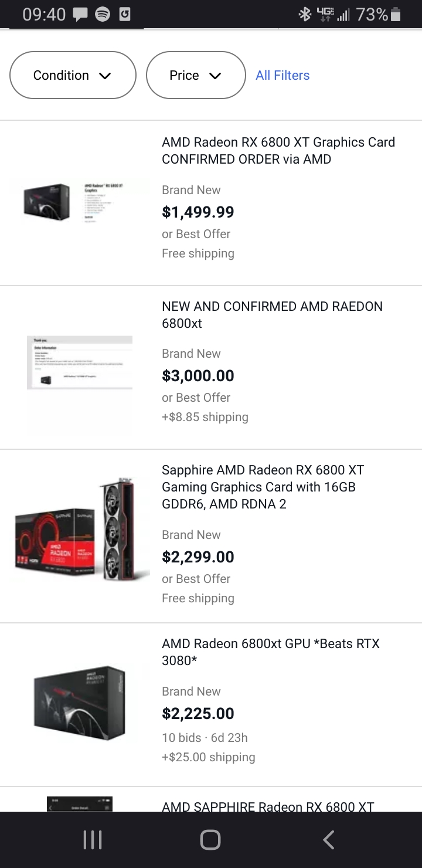
Task: Open the Condition filter dropdown
Action: click(x=73, y=75)
